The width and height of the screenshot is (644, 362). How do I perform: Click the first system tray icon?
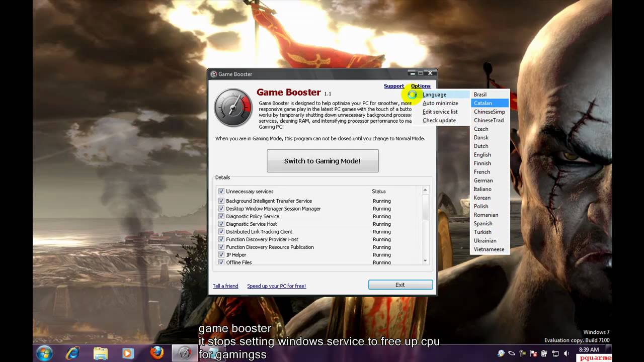[x=501, y=353]
